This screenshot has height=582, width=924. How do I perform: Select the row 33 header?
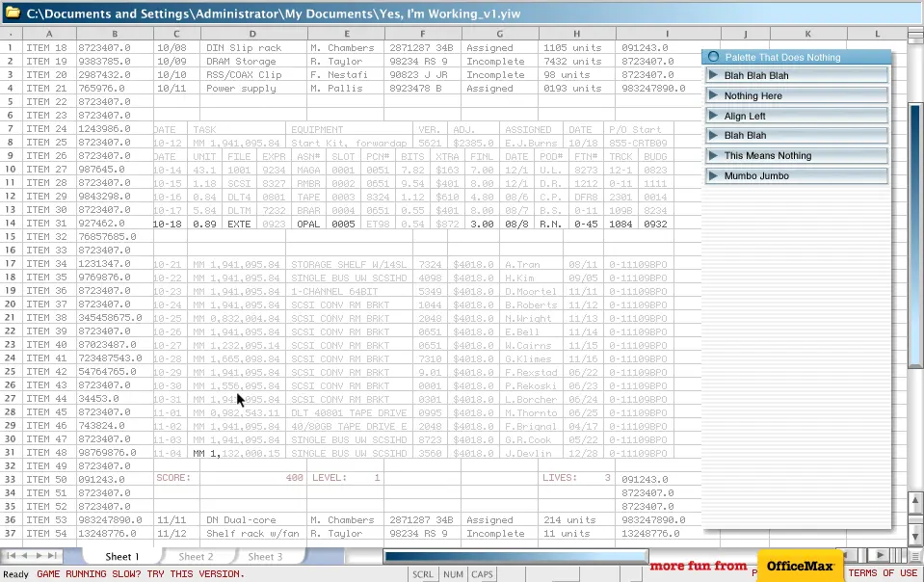[x=11, y=480]
